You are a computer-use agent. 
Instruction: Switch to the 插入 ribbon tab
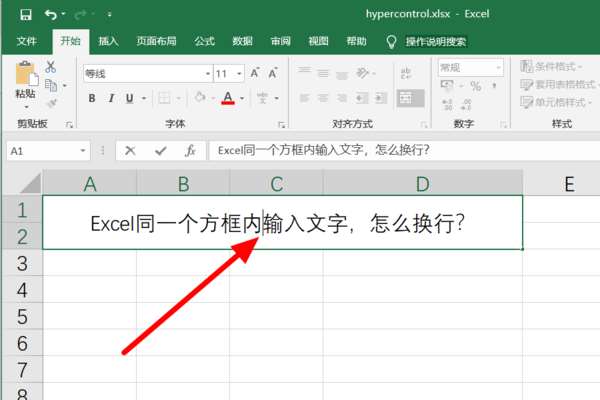pos(108,41)
